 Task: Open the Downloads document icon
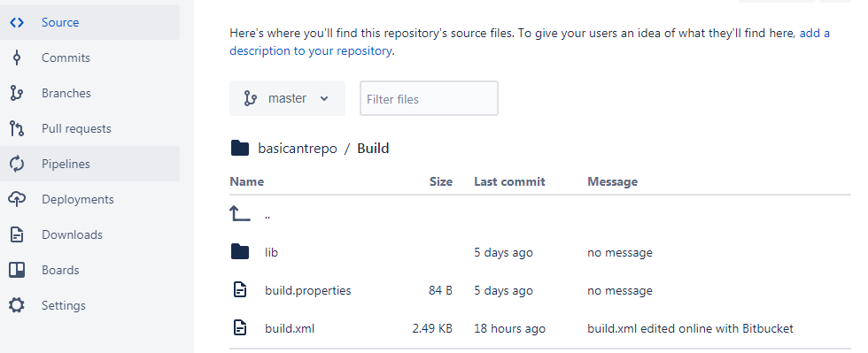tap(17, 234)
